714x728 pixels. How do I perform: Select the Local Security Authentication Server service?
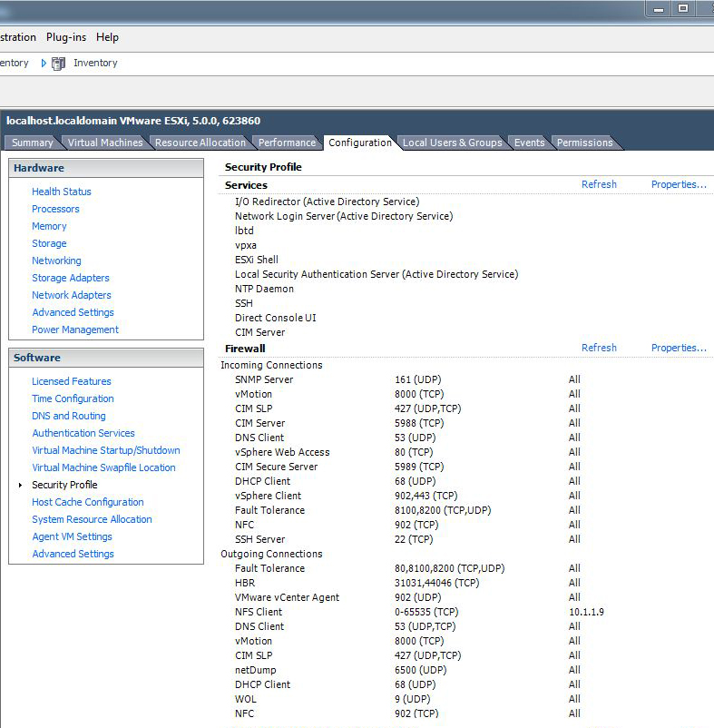tap(377, 274)
